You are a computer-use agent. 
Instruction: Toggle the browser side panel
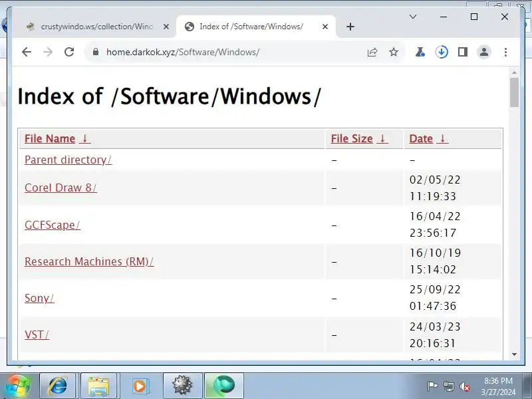463,53
